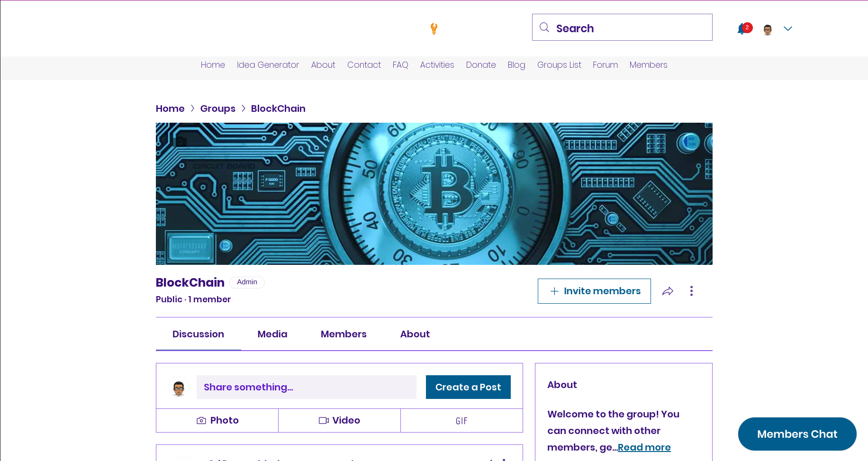
Task: Open Idea Generator in navigation menu
Action: coord(268,65)
